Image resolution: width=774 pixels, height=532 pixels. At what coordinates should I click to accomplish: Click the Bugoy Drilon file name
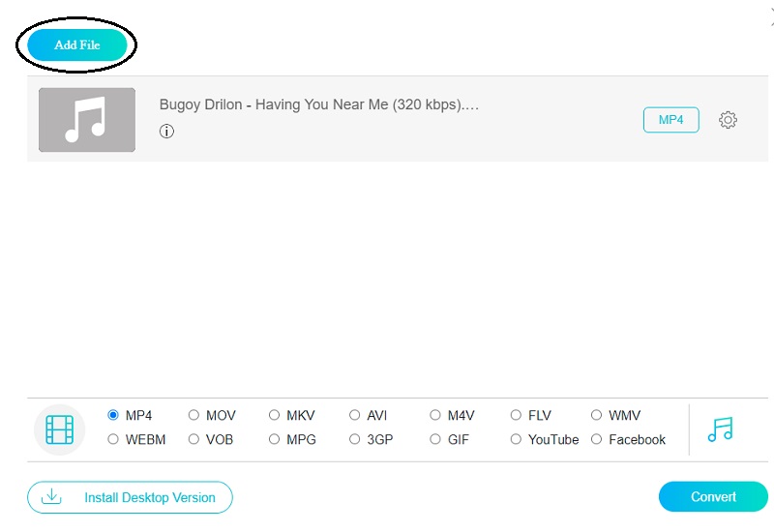[x=319, y=104]
